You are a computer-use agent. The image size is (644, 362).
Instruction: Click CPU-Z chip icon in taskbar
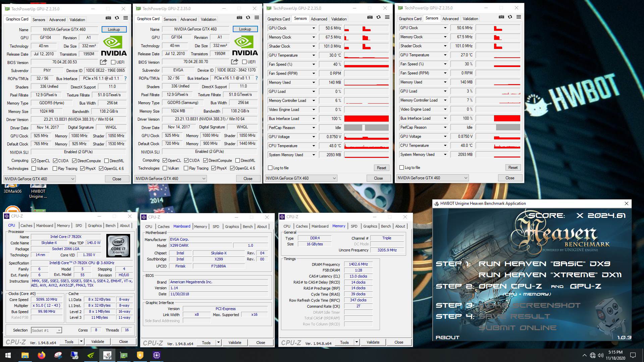(x=156, y=355)
